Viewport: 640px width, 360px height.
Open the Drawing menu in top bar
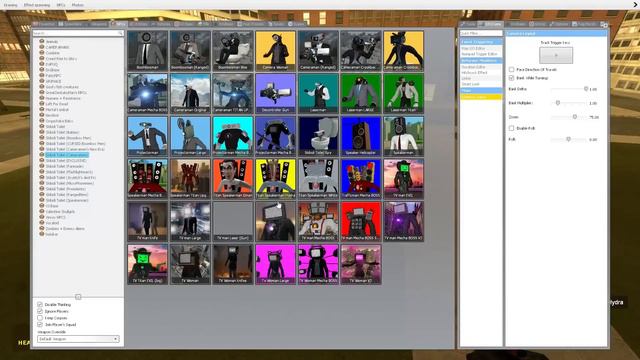point(10,5)
